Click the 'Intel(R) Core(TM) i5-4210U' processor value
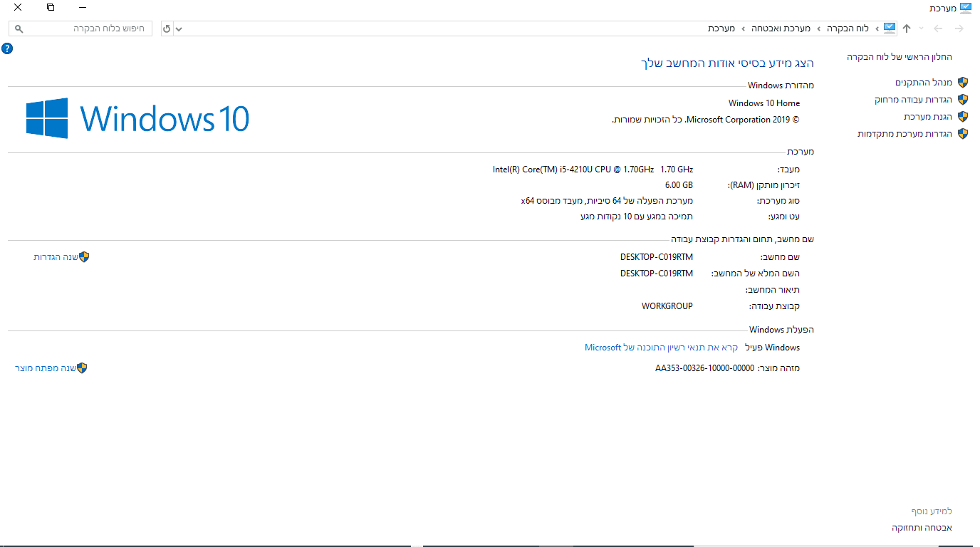Screen dimensions: 980x547 coord(593,170)
